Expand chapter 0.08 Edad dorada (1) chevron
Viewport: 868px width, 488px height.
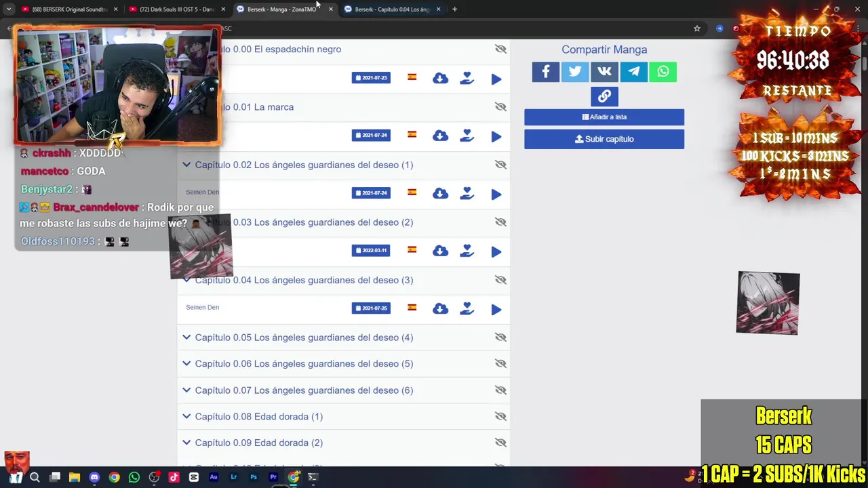coord(186,416)
